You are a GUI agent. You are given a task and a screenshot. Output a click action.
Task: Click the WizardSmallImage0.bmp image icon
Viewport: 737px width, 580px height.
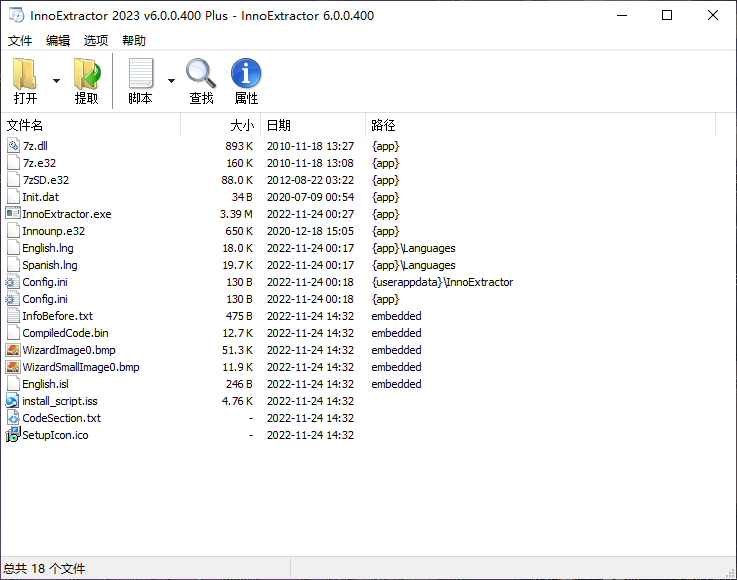[x=13, y=367]
